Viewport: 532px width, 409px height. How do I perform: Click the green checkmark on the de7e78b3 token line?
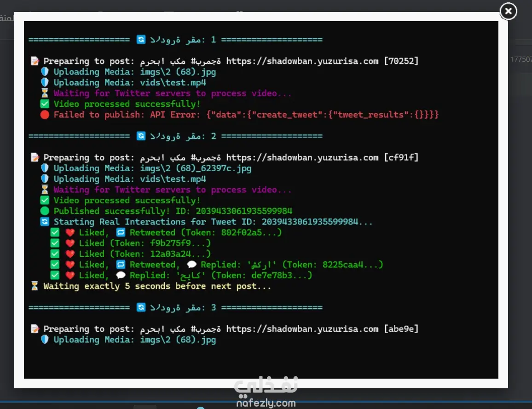tap(55, 276)
